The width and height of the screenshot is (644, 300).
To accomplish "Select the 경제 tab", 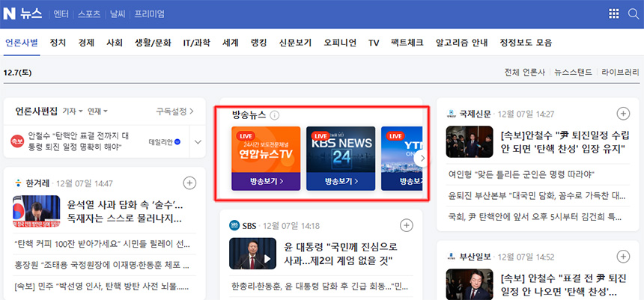I will point(86,43).
